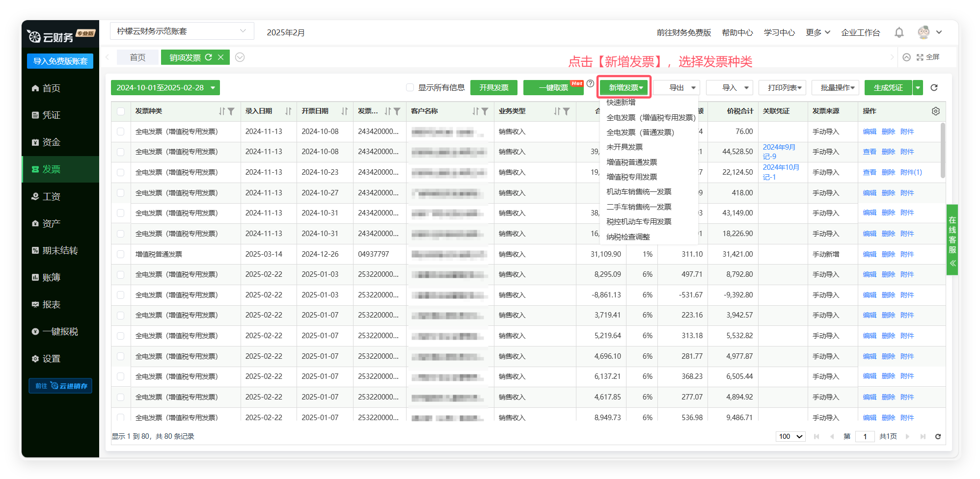Viewport: 980px width, 479px height.
Task: Click the page number input field
Action: [x=865, y=436]
